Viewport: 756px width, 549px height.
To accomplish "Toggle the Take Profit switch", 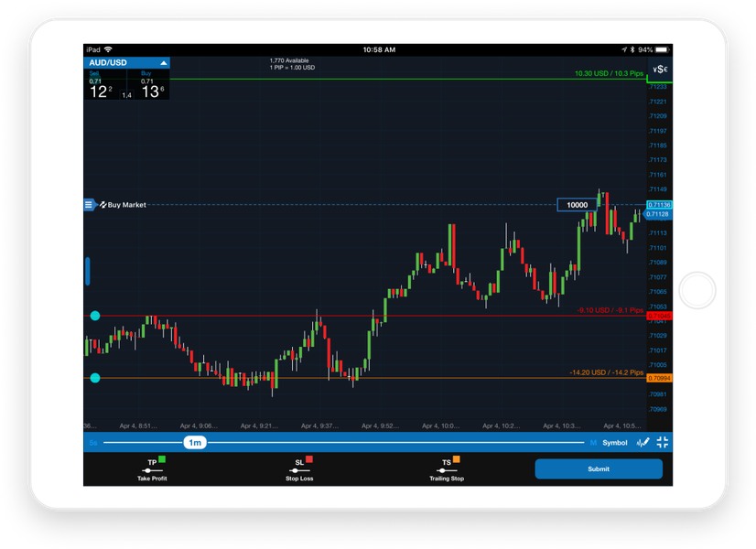I will coord(152,470).
